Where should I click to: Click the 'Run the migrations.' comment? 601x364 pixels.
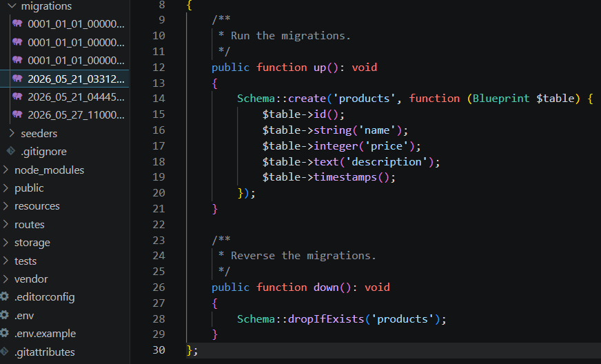[291, 36]
